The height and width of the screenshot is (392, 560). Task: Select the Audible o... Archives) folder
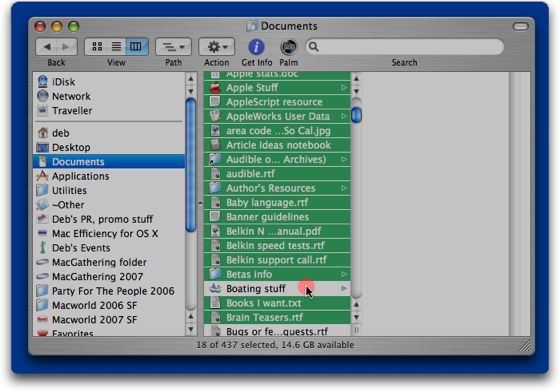(x=277, y=159)
